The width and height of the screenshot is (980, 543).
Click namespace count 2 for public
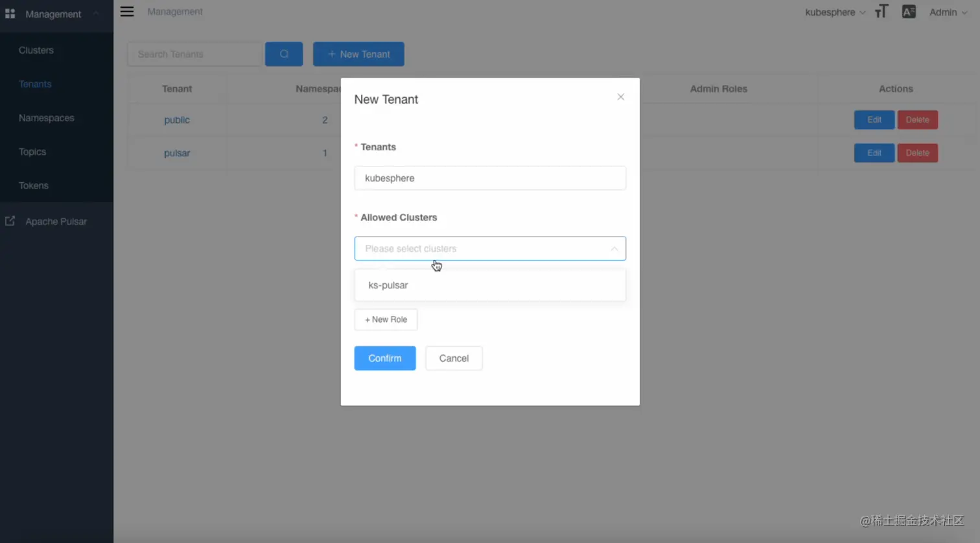coord(325,120)
